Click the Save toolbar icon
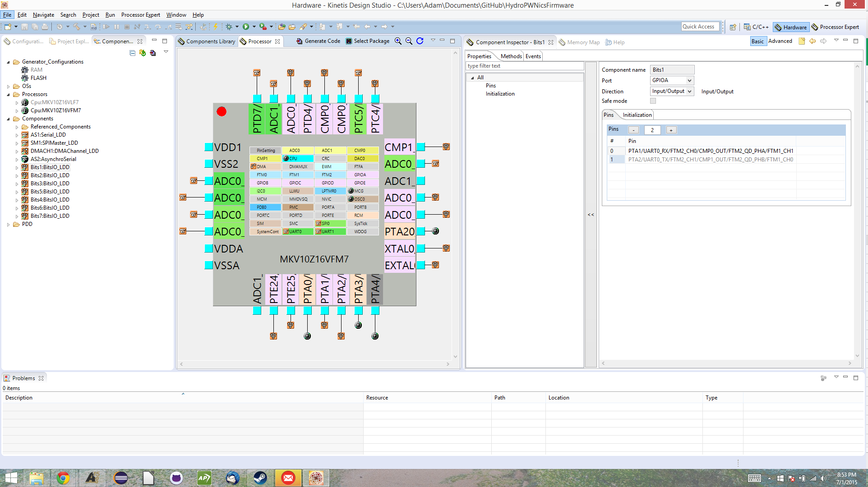This screenshot has width=868, height=487. (25, 27)
